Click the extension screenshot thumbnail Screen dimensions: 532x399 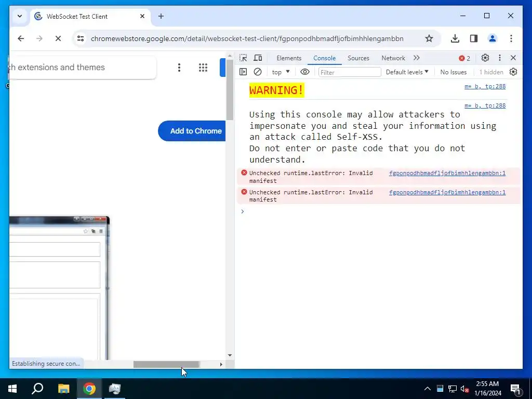[59, 288]
